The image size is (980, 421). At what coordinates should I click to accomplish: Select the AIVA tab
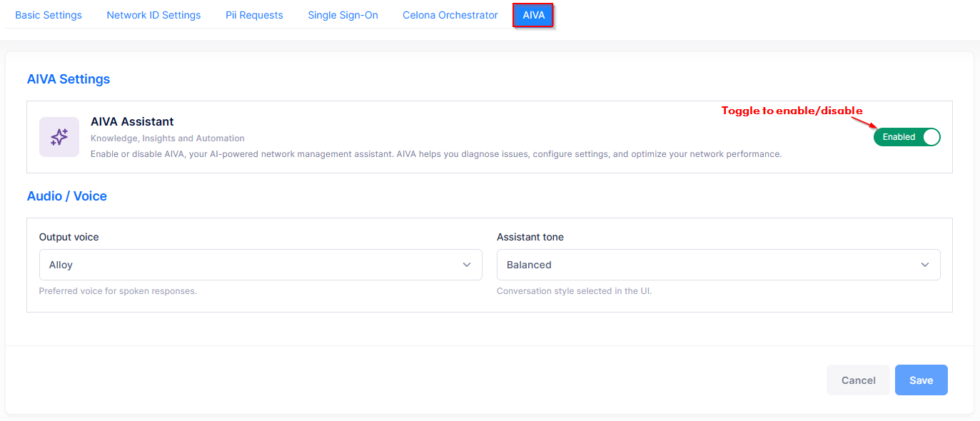[533, 15]
